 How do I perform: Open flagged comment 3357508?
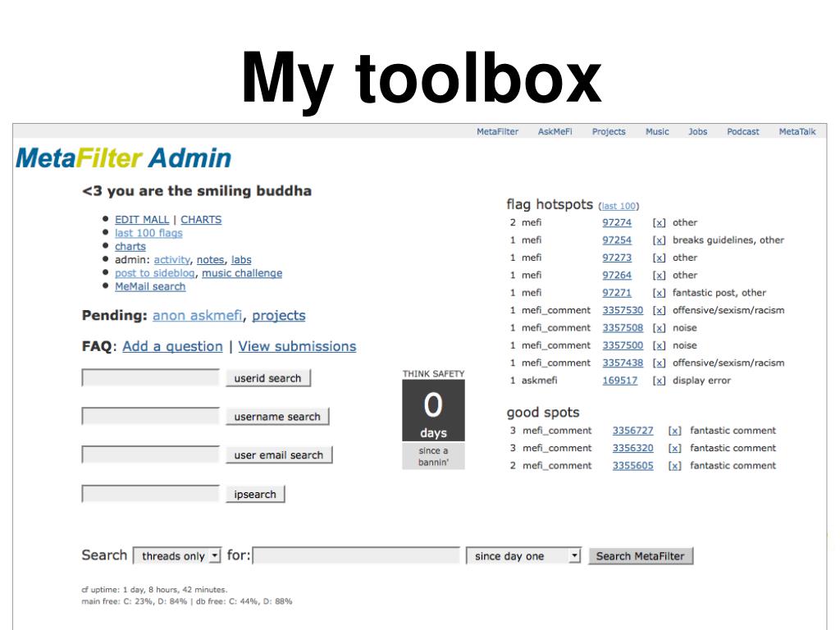tap(623, 328)
